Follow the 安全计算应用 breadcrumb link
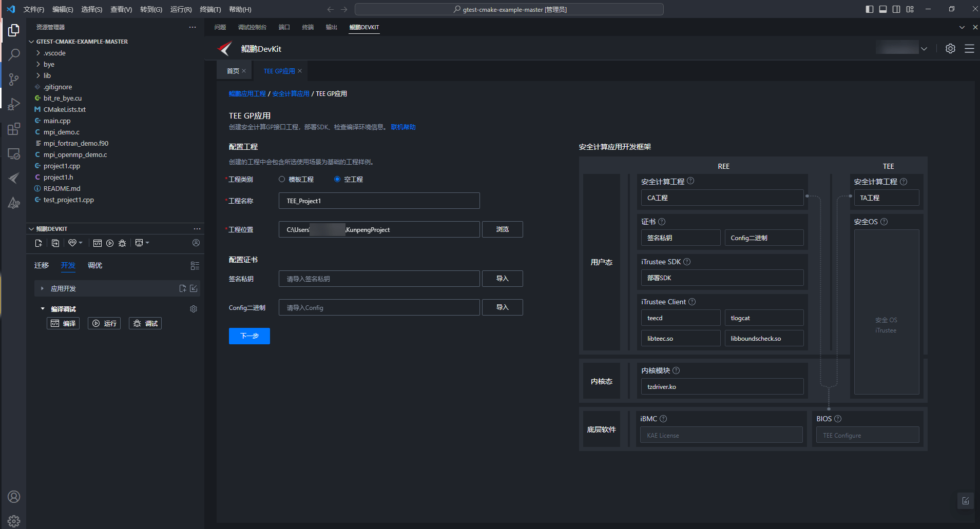Viewport: 980px width, 529px height. click(x=291, y=94)
